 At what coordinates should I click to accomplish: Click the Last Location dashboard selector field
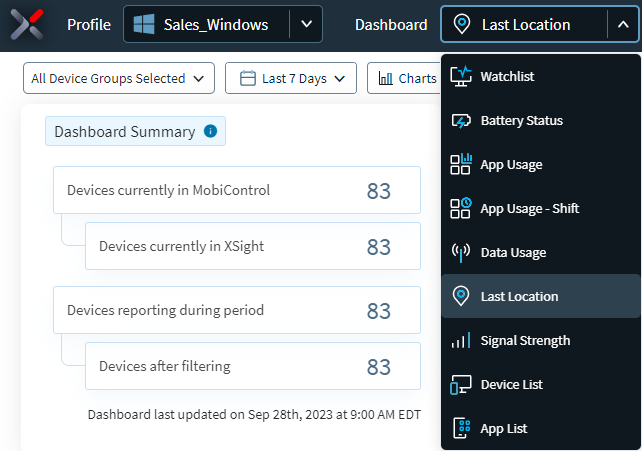click(x=540, y=24)
